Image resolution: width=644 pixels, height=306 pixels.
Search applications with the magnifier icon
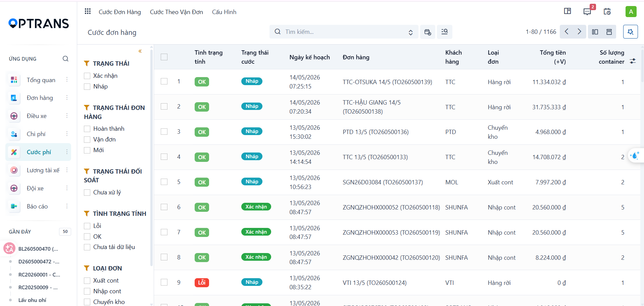pos(65,59)
